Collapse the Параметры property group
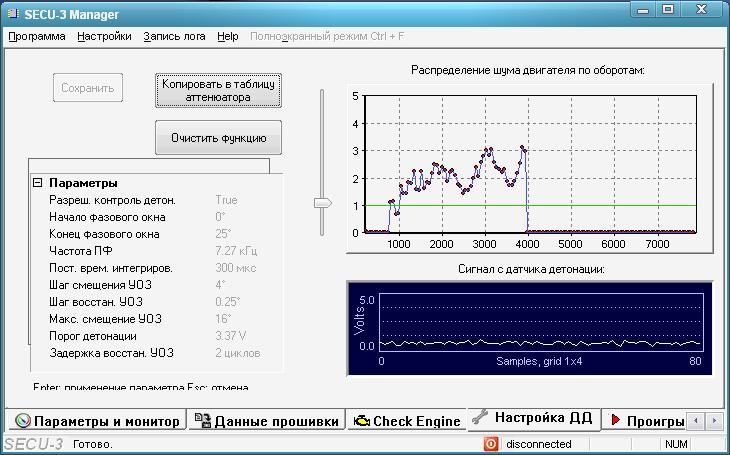This screenshot has height=455, width=730. 38,183
